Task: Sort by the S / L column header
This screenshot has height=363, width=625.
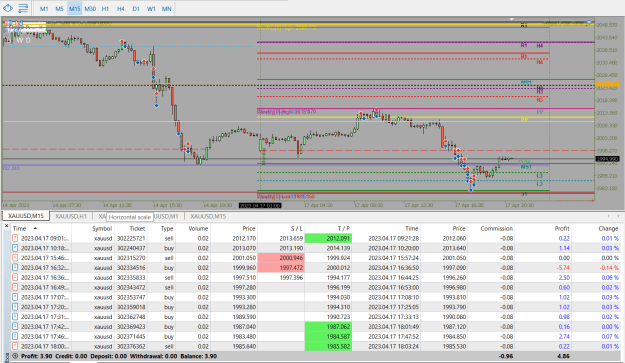Action: (x=296, y=228)
